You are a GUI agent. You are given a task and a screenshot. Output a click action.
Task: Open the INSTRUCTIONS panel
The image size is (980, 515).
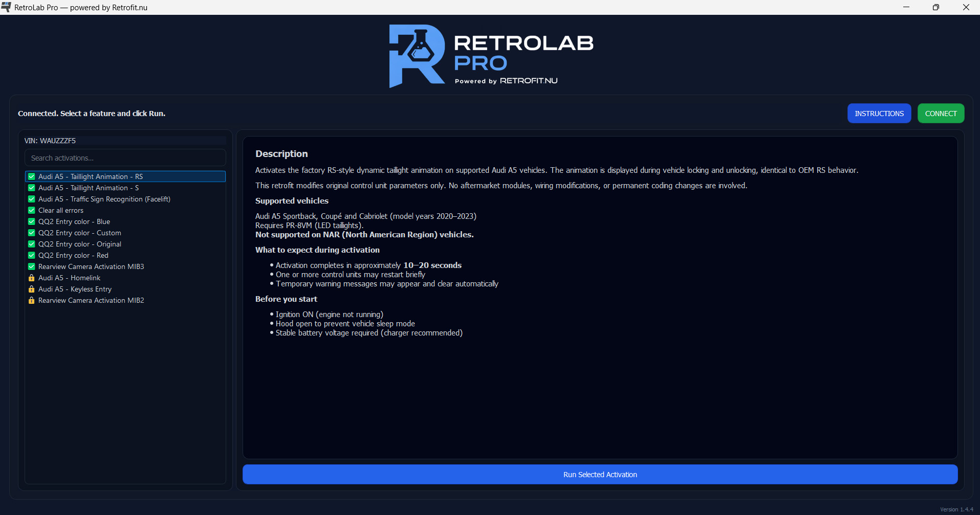(x=879, y=113)
